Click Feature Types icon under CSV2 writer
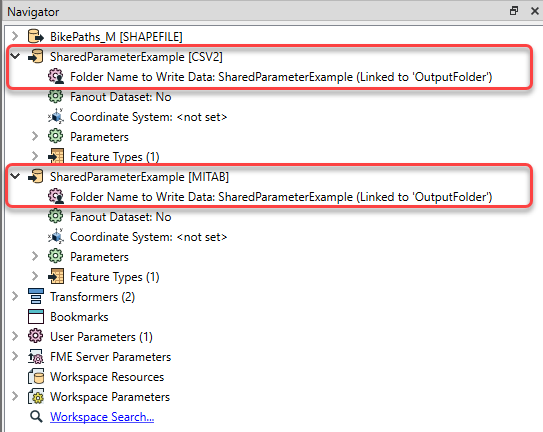 (x=56, y=156)
